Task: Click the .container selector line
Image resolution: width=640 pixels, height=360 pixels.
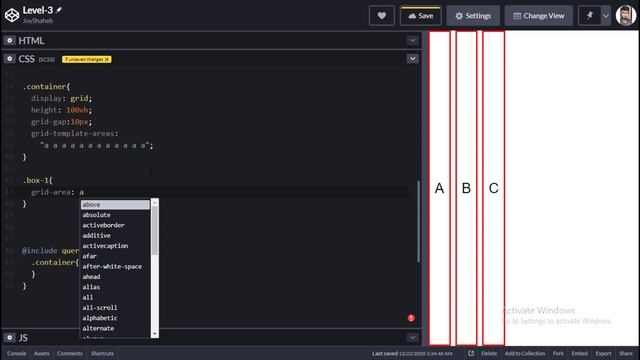Action: [47, 87]
